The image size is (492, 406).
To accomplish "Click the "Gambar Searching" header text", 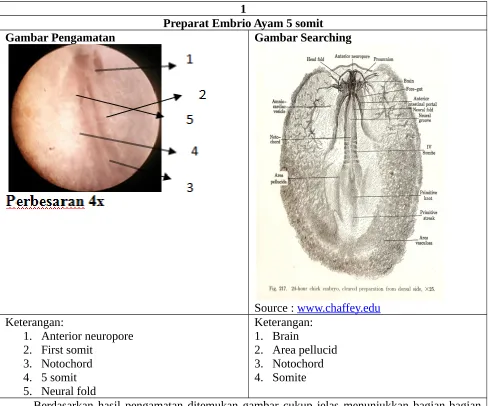I will point(303,38).
